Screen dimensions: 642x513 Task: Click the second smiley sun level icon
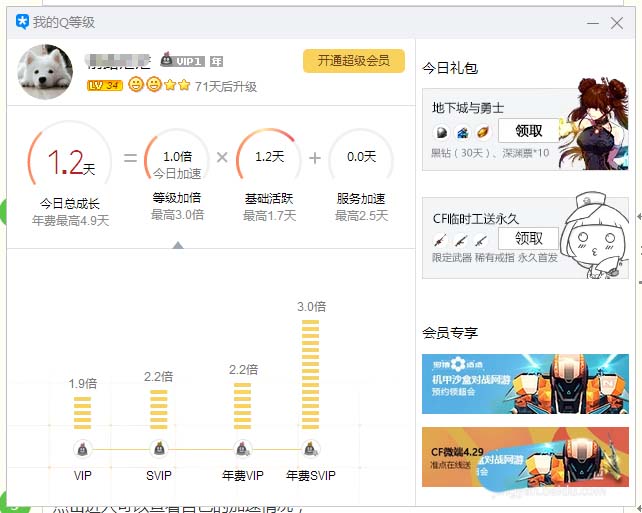click(x=154, y=84)
